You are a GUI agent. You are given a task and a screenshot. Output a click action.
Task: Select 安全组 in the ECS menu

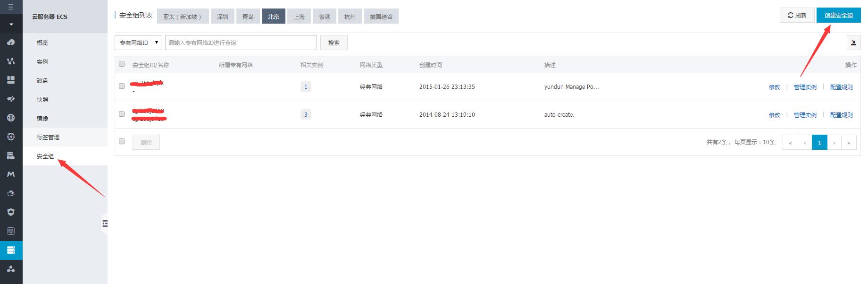coord(45,156)
